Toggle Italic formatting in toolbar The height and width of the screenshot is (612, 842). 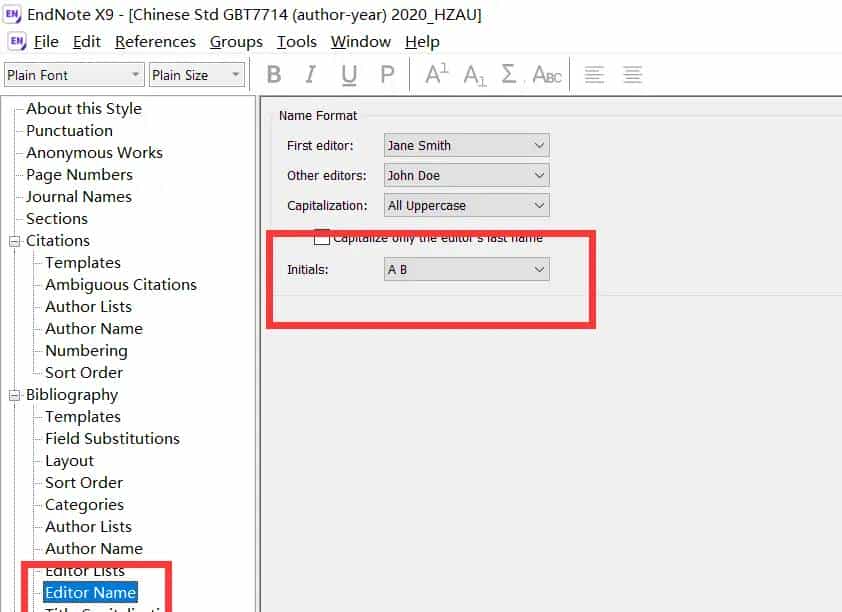(x=310, y=75)
